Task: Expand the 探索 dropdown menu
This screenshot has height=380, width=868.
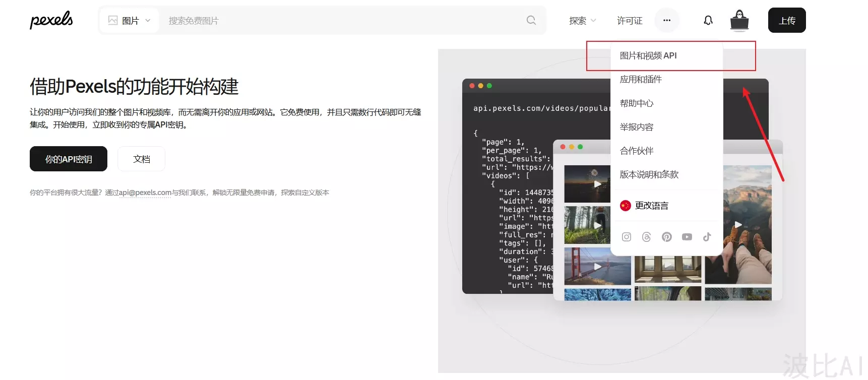Action: coord(583,21)
